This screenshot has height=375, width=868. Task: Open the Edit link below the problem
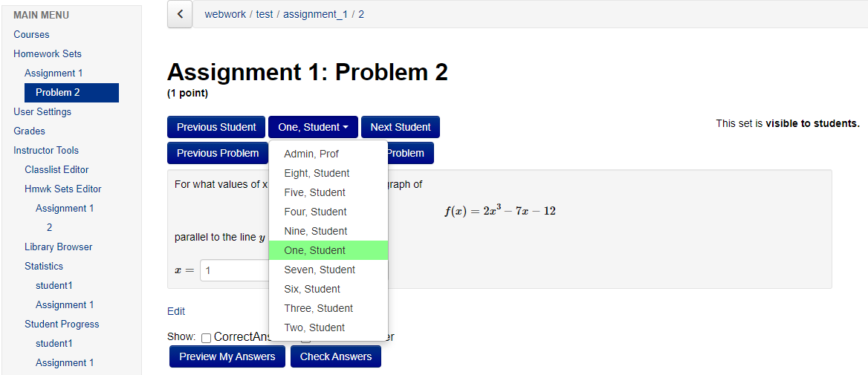coord(176,311)
